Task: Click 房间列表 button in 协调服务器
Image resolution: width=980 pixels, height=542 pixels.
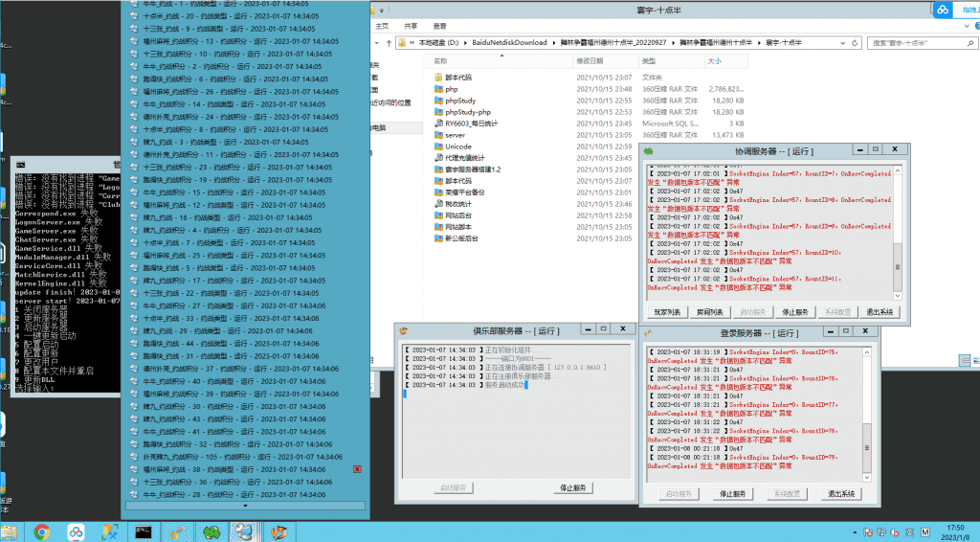Action: (x=709, y=312)
